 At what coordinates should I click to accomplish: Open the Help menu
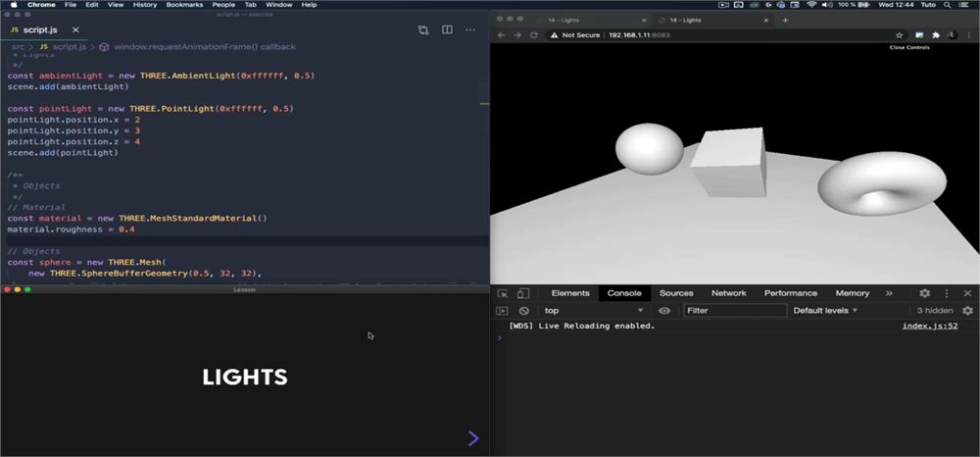tap(310, 4)
